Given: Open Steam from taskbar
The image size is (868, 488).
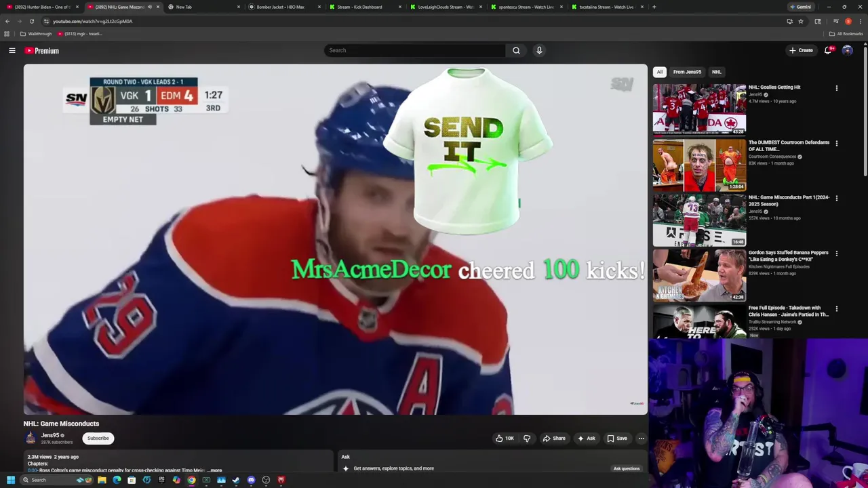Looking at the screenshot, I should tap(236, 480).
